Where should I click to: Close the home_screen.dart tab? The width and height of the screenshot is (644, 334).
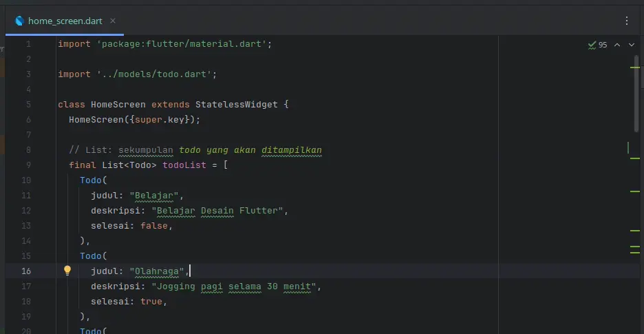[x=113, y=21]
